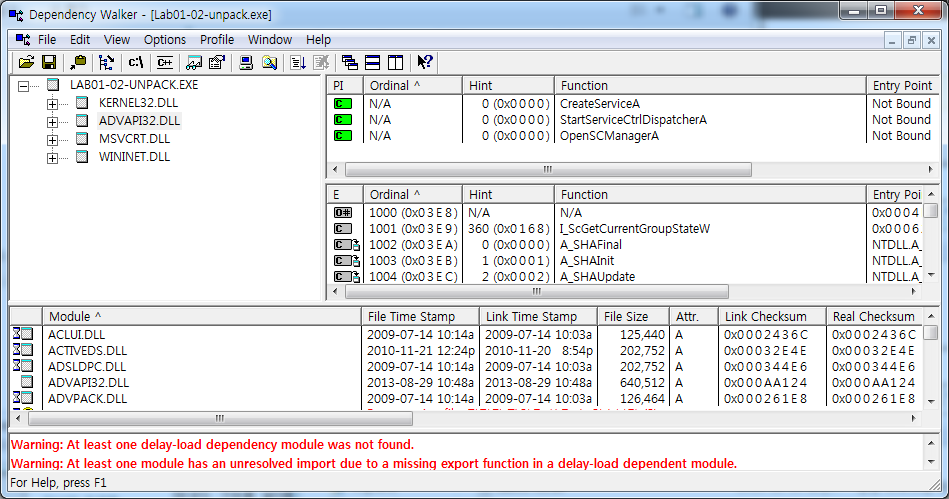Click the Open file toolbar icon

point(25,62)
